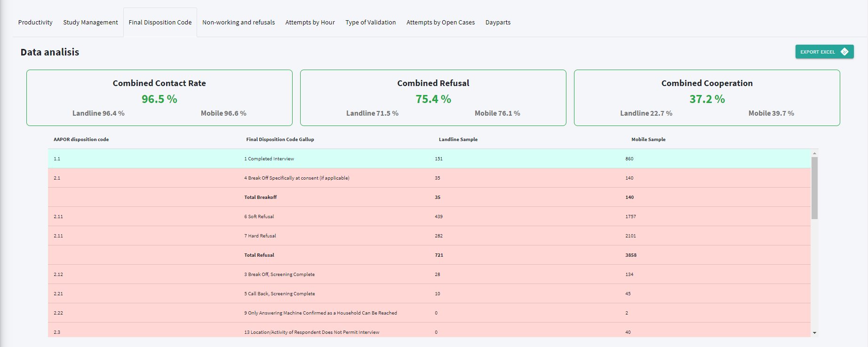
Task: Click the 96.5 % contact rate value
Action: point(159,99)
